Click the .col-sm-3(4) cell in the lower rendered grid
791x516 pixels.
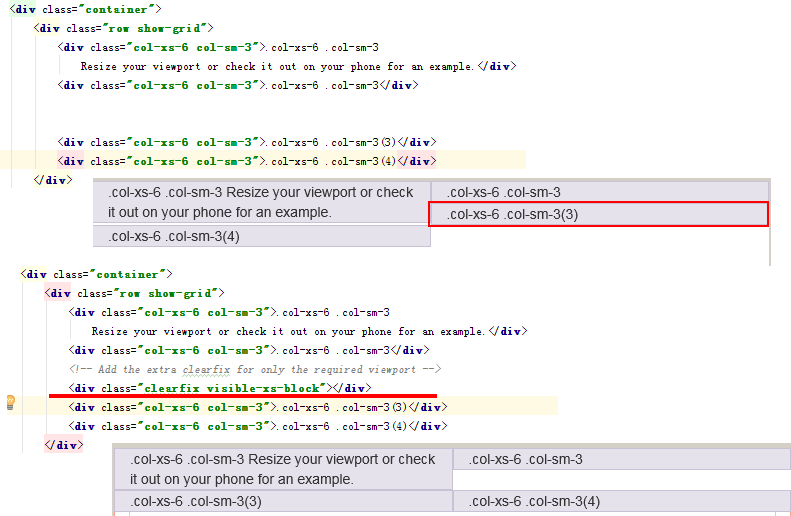[622, 501]
